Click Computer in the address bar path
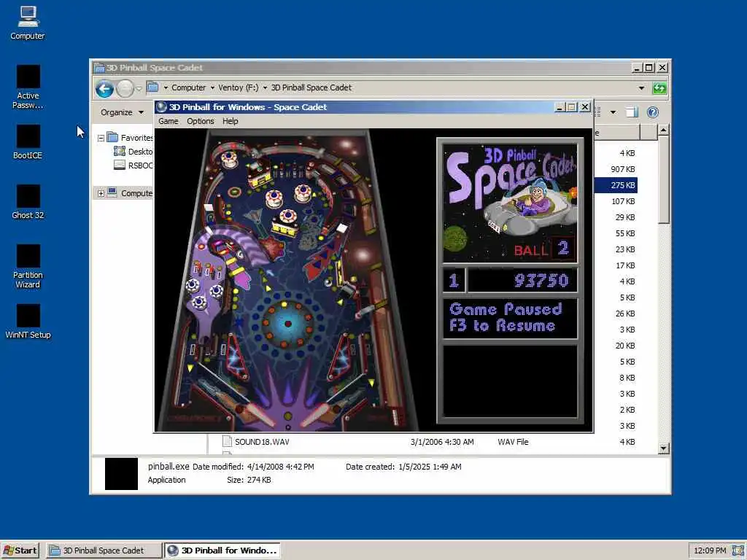Viewport: 747px width, 560px height. [189, 87]
